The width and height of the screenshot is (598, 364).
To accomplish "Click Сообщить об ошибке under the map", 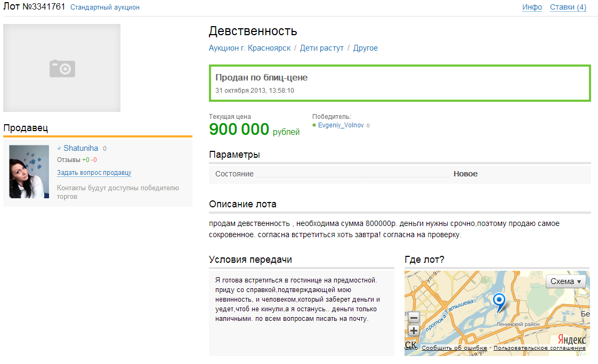I will click(x=454, y=348).
